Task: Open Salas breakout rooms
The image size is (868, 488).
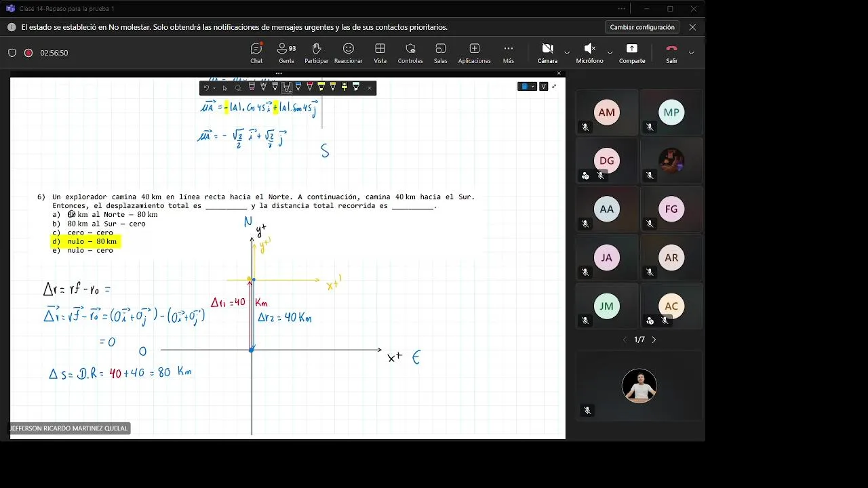Action: pyautogui.click(x=441, y=53)
